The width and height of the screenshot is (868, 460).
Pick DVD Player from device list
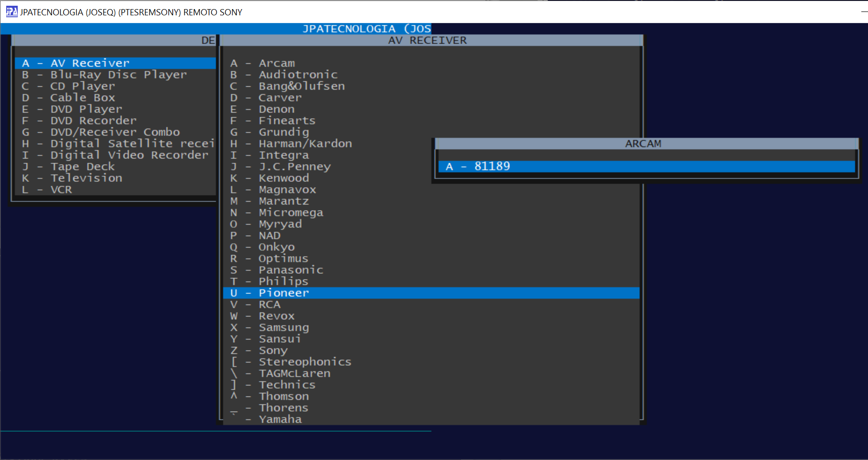115,109
